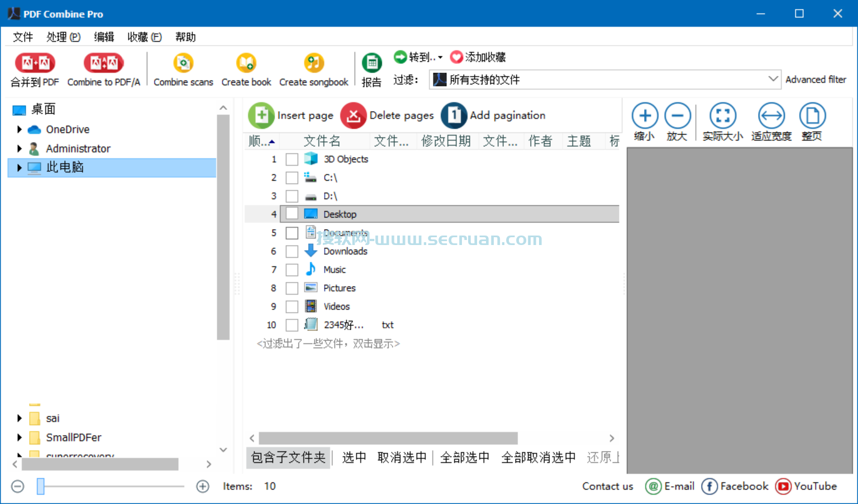Tick the 2345好 txt file checkbox
858x504 pixels.
pos(292,325)
